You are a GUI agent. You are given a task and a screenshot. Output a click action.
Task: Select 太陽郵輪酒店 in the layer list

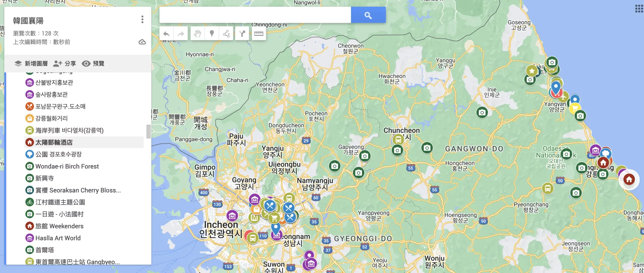54,142
